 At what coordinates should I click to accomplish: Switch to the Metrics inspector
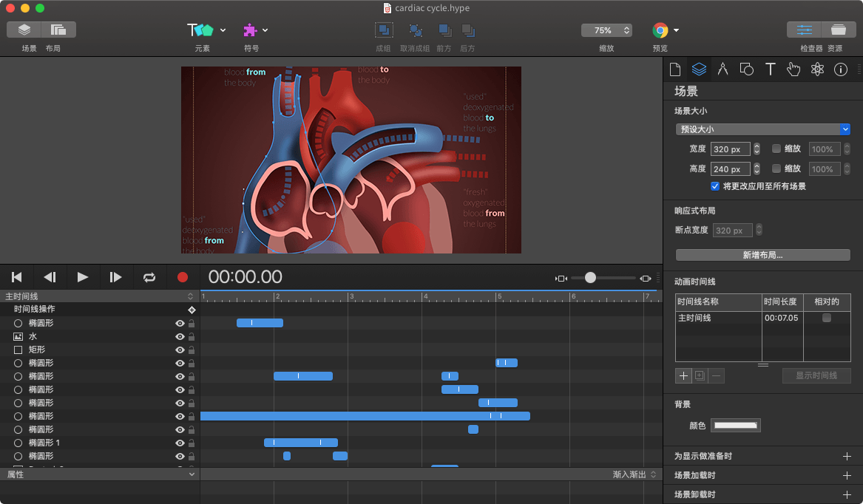722,69
